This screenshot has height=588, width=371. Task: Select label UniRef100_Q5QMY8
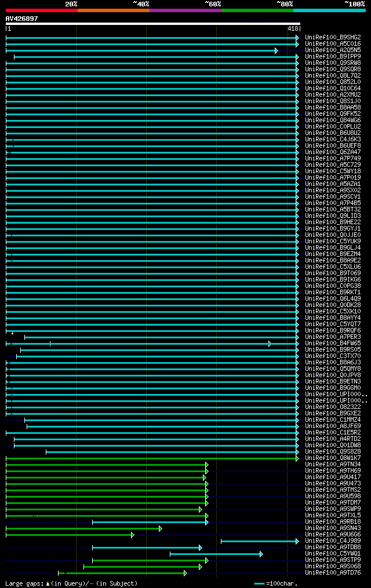pos(333,369)
